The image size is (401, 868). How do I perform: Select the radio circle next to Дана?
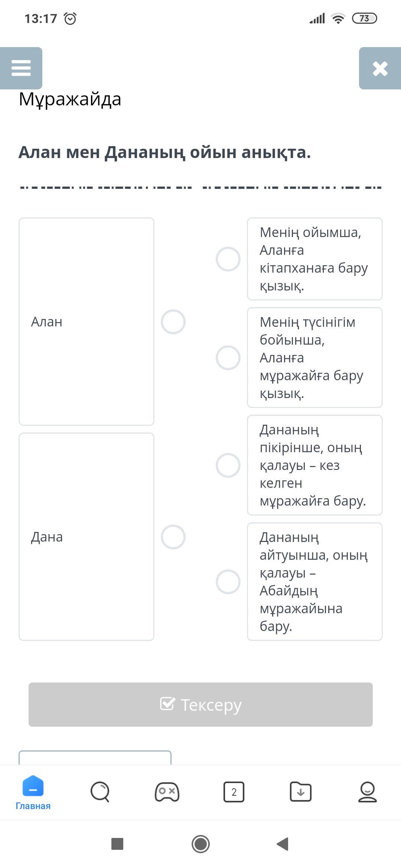(x=173, y=537)
